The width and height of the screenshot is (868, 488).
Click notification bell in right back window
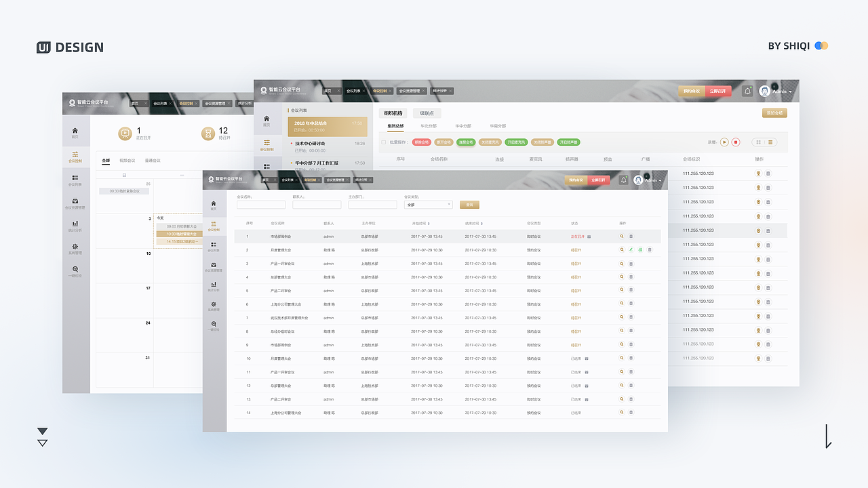click(747, 91)
